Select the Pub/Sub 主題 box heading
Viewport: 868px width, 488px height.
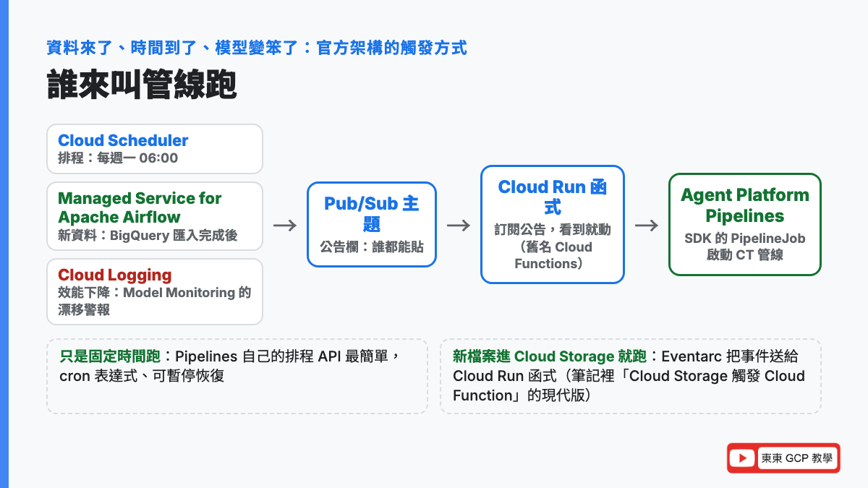(x=371, y=213)
